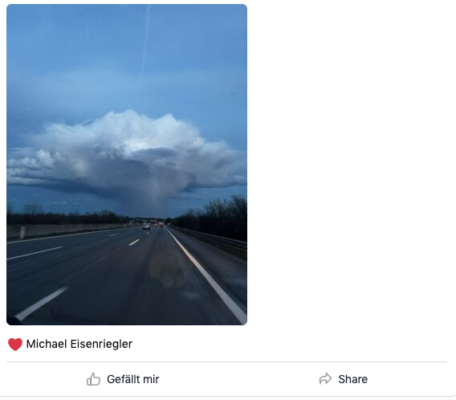Open Michael Eisenriegler's profile name
The width and height of the screenshot is (456, 400).
pyautogui.click(x=79, y=344)
